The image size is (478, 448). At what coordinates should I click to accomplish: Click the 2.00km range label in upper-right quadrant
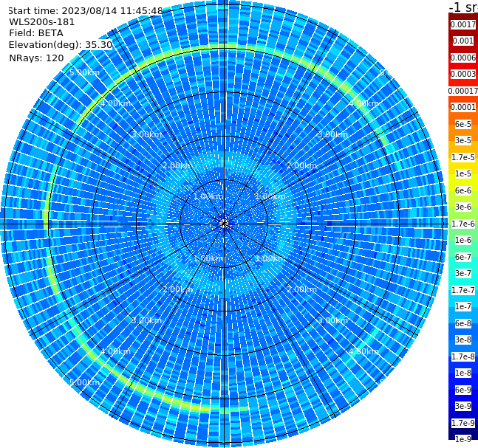(301, 165)
